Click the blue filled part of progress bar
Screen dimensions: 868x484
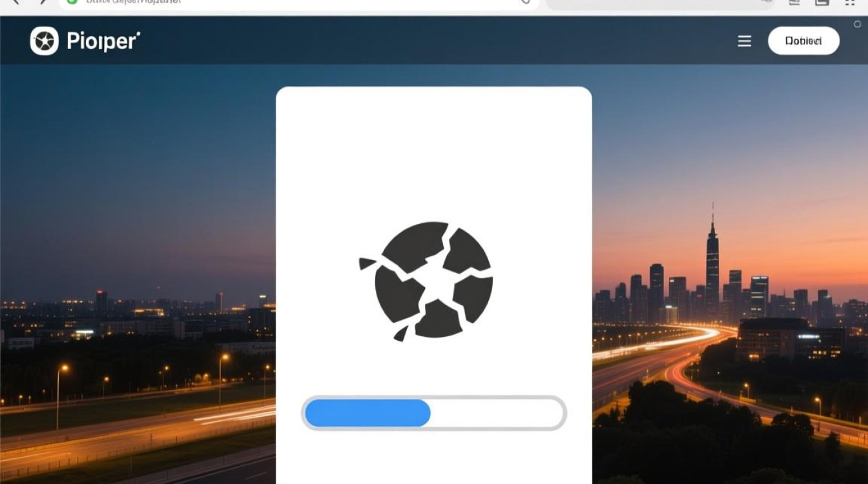[x=367, y=413]
